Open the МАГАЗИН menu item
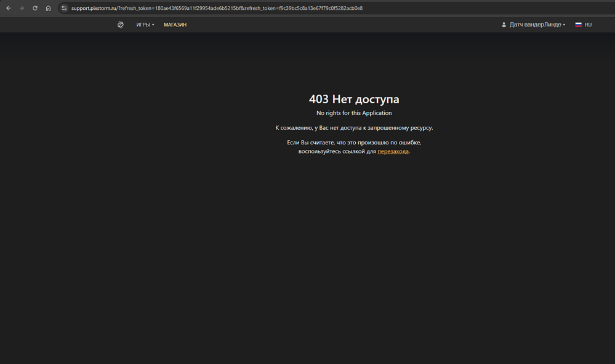The image size is (615, 364). (x=175, y=25)
